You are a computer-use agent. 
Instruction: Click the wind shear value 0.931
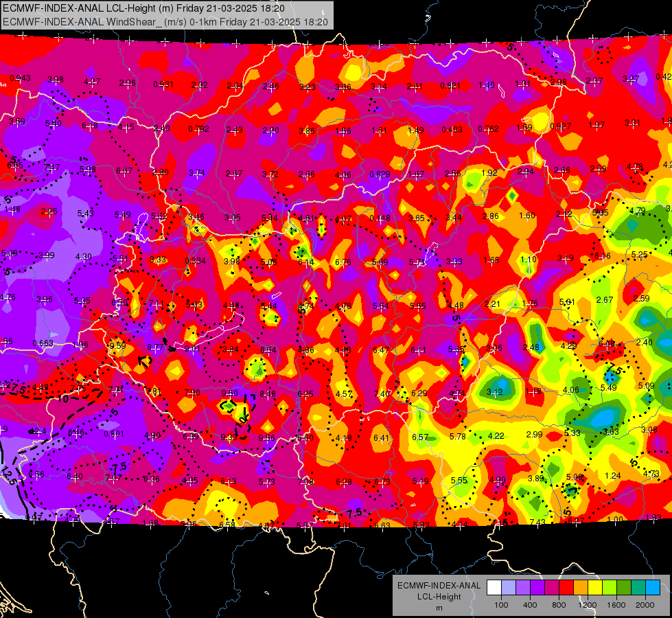point(164,84)
